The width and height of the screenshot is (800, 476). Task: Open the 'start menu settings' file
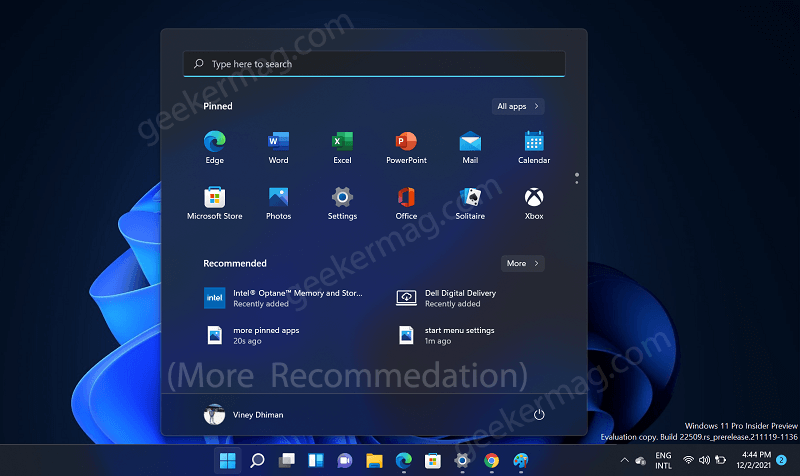446,335
